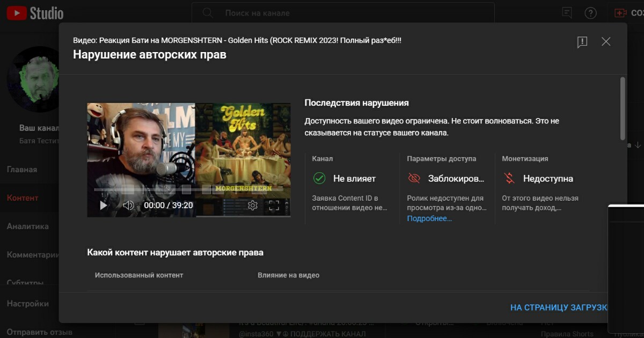Click НА СТРАНИЦУ ЗАГРУЗКИ button
The height and width of the screenshot is (338, 644).
pos(559,307)
